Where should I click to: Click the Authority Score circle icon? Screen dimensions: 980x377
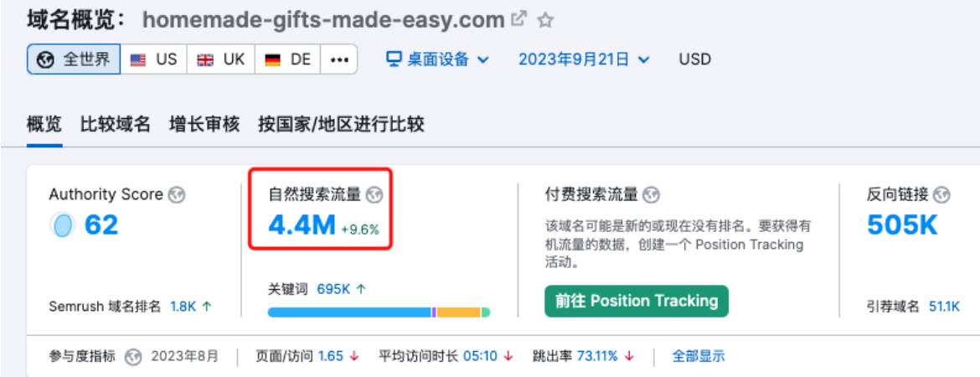point(62,225)
